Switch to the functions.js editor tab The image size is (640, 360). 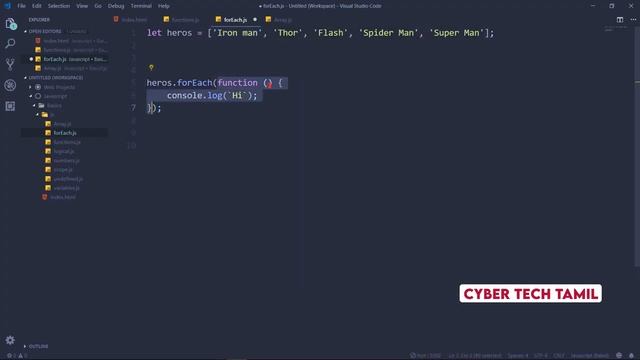click(181, 20)
